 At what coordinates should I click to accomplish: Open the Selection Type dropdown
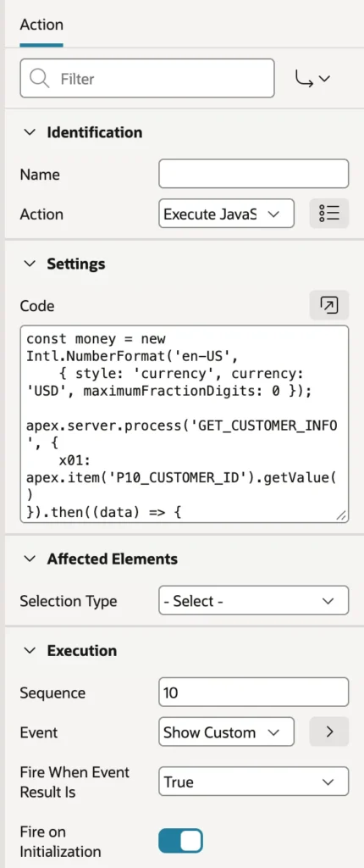[254, 601]
